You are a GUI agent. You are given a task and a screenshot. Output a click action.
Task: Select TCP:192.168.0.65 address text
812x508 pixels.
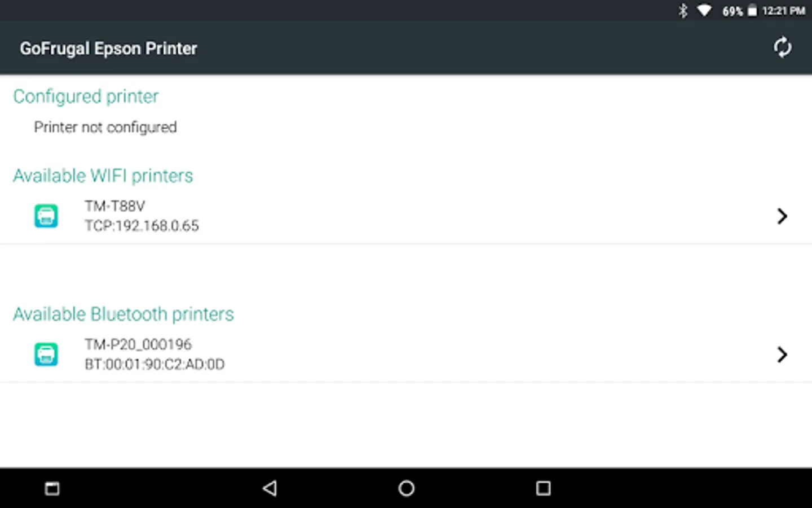(142, 226)
